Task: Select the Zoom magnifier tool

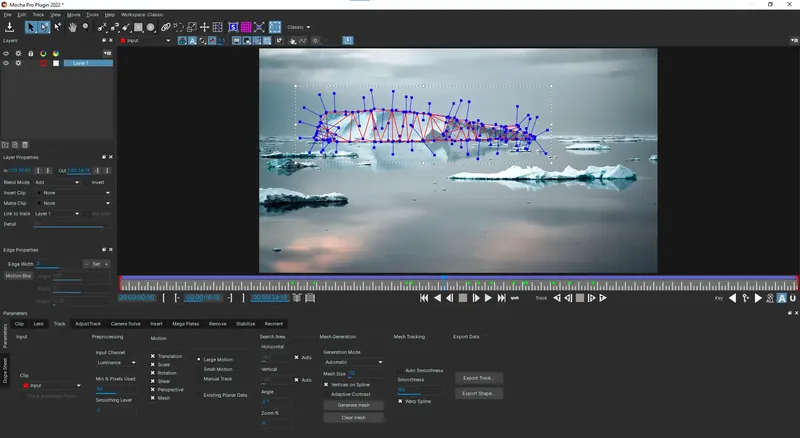Action: (x=86, y=27)
